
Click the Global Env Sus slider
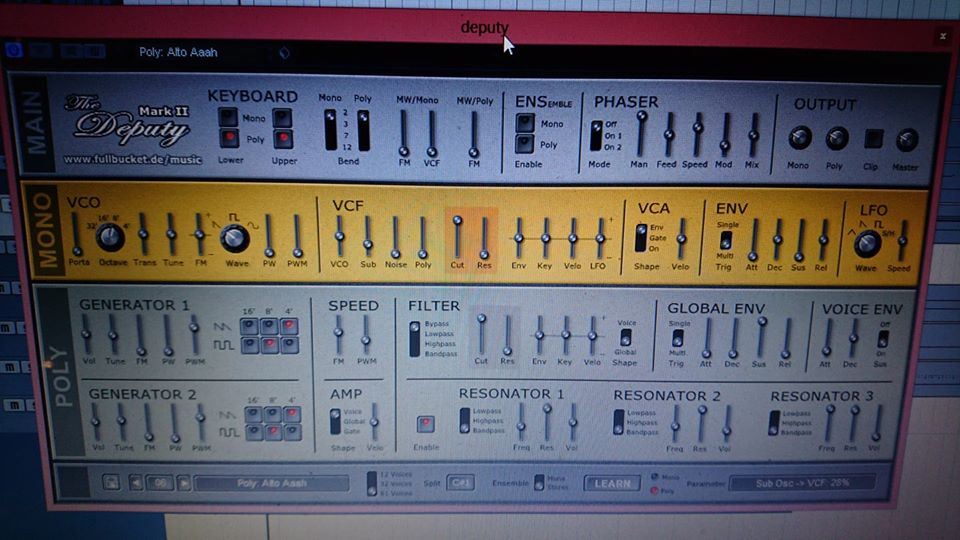760,339
